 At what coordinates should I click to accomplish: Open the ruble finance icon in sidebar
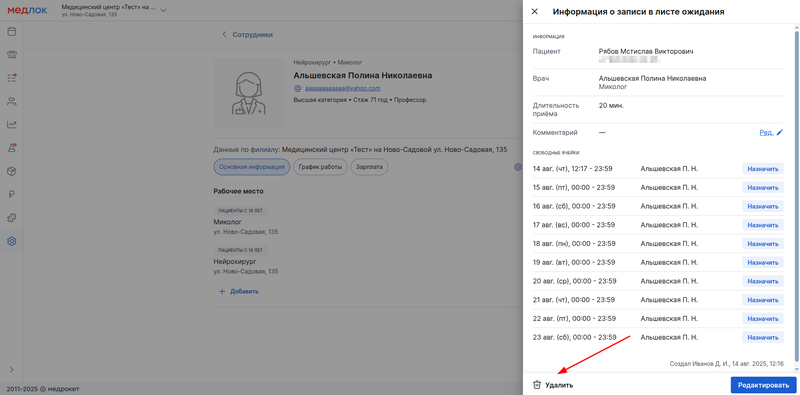11,194
